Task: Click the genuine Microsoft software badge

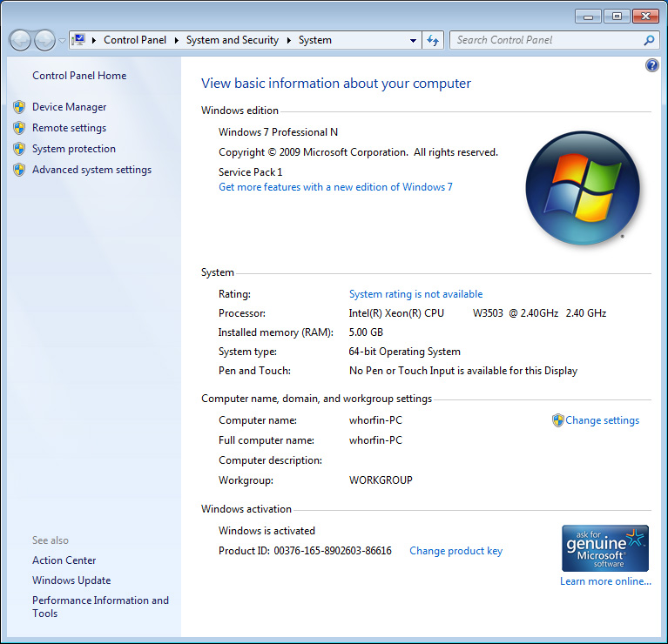Action: point(605,548)
